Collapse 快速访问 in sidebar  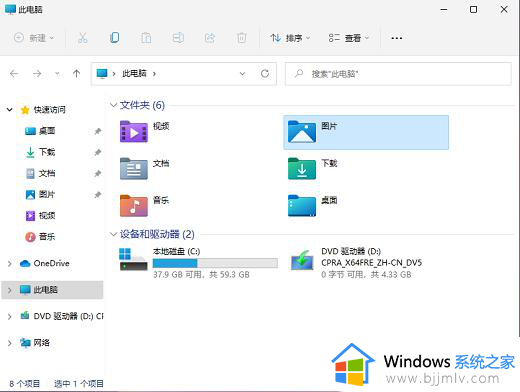[x=10, y=110]
